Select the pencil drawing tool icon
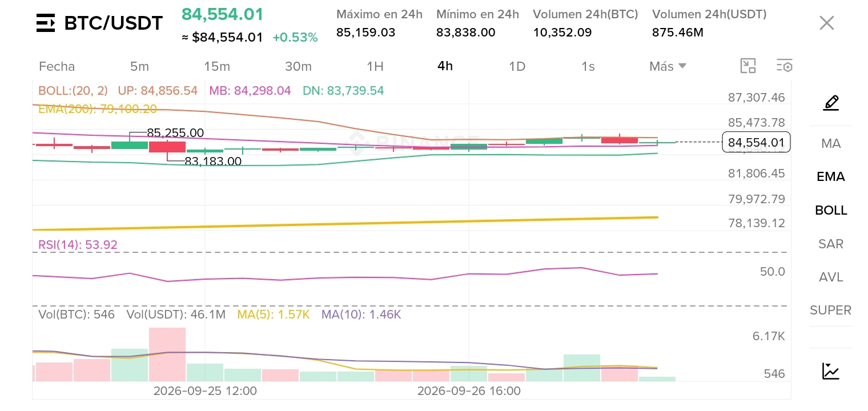This screenshot has width=868, height=411. [x=831, y=103]
